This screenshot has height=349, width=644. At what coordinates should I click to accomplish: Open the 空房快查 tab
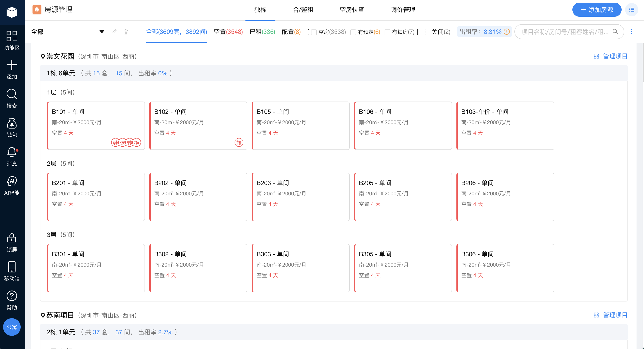point(352,10)
